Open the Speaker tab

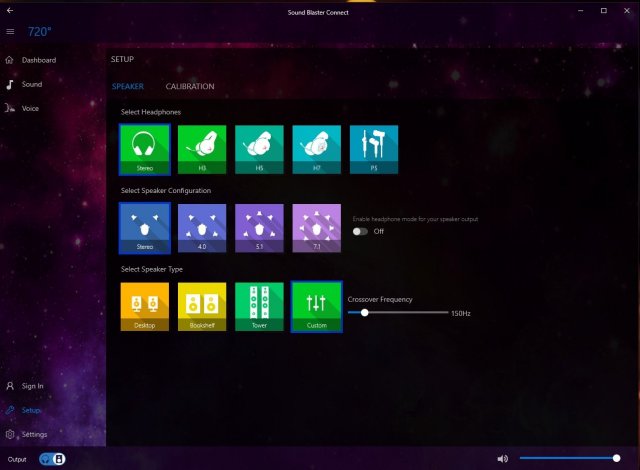[127, 87]
